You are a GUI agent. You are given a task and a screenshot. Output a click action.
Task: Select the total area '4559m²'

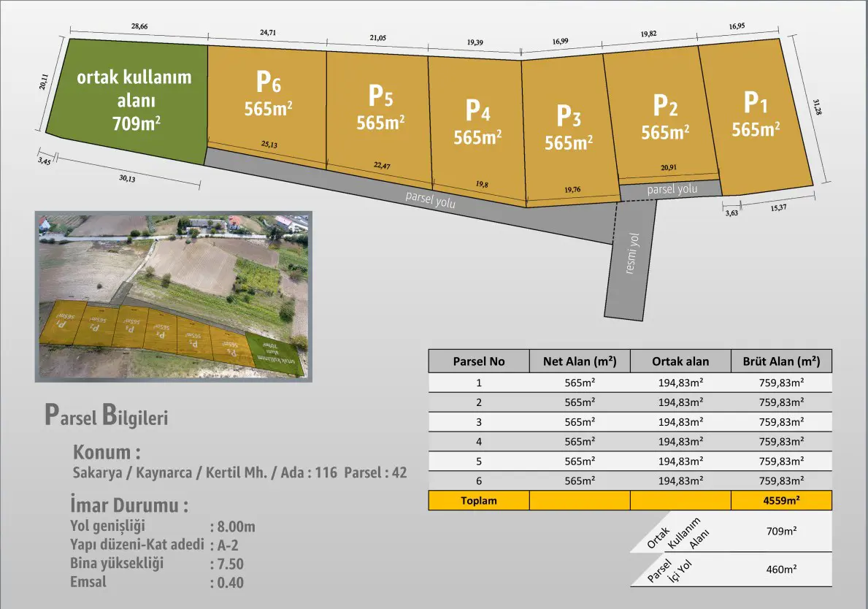pyautogui.click(x=781, y=500)
